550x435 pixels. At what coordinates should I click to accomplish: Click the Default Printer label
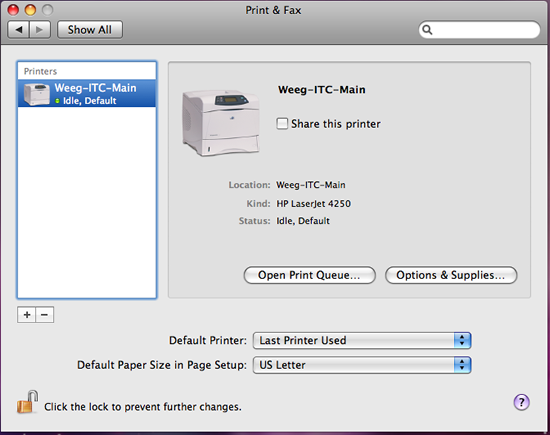208,340
